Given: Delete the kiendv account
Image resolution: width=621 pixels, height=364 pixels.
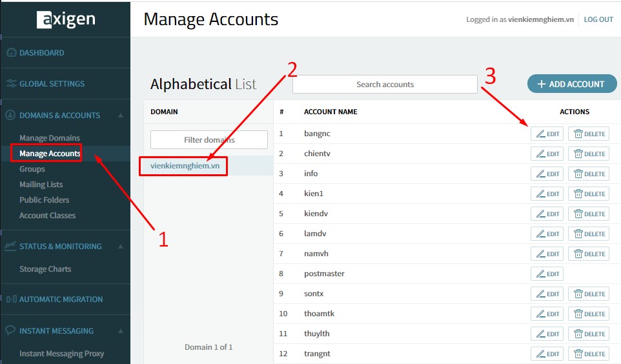Looking at the screenshot, I should pyautogui.click(x=589, y=214).
